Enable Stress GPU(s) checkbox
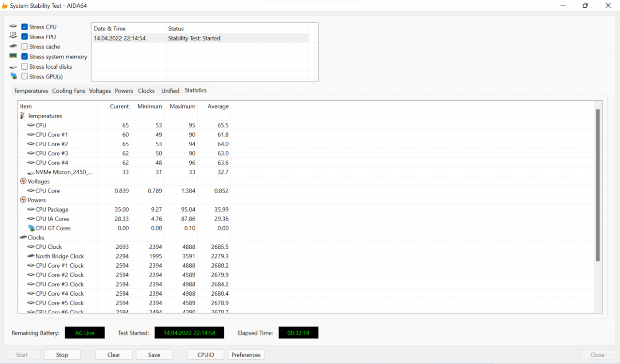 [25, 76]
